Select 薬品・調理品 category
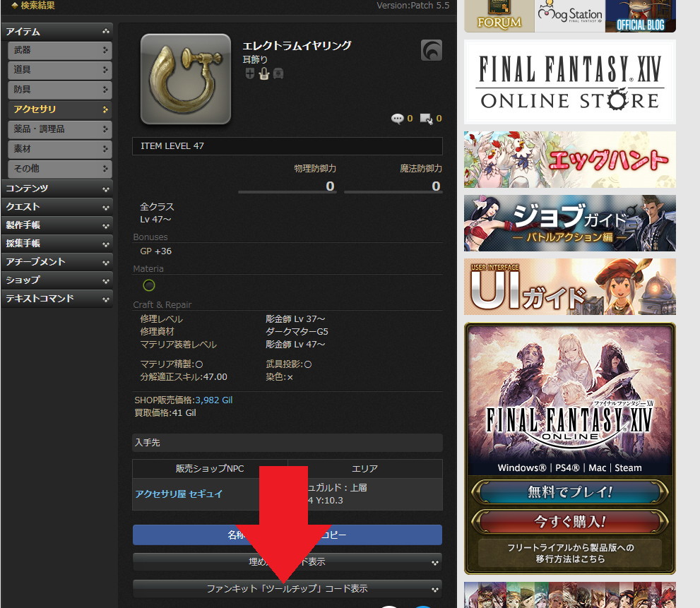The height and width of the screenshot is (608, 700). click(x=60, y=129)
